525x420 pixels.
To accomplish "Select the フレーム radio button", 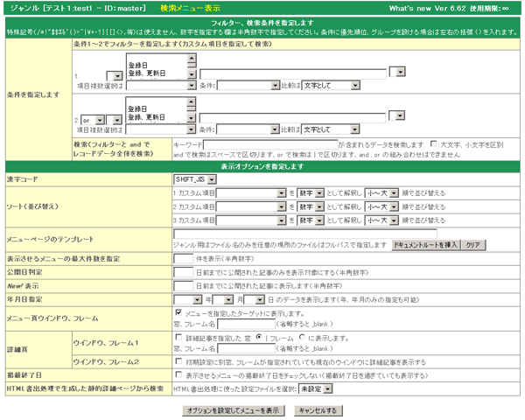I will [x=302, y=337].
